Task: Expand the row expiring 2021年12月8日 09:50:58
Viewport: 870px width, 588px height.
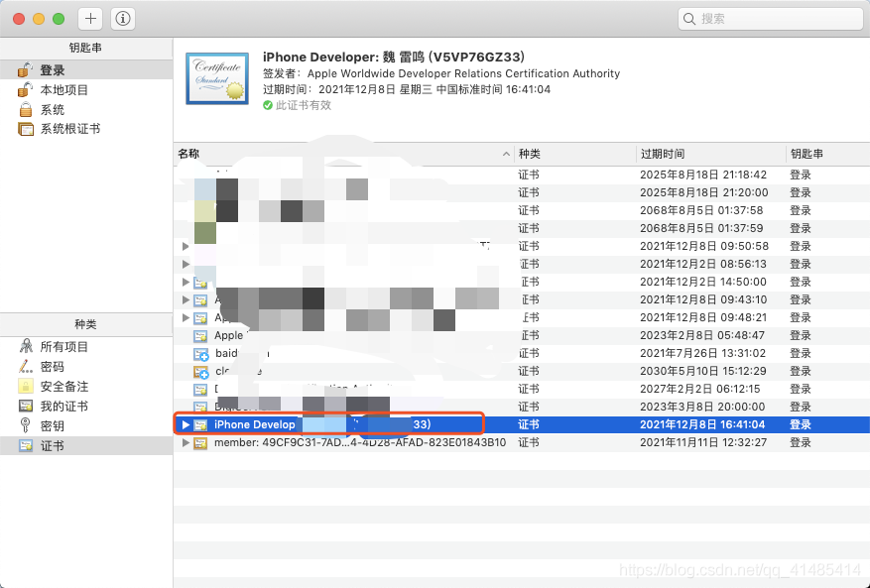Action: [x=186, y=246]
